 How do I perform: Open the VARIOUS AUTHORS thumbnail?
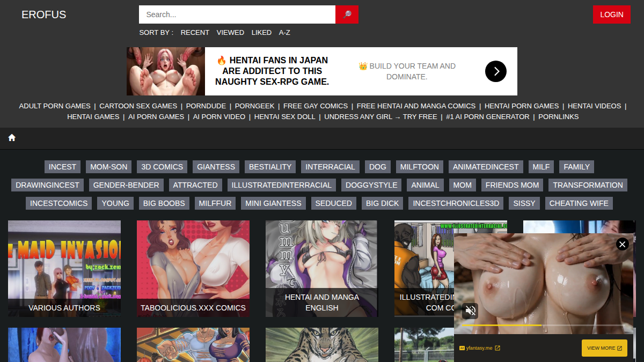(64, 268)
